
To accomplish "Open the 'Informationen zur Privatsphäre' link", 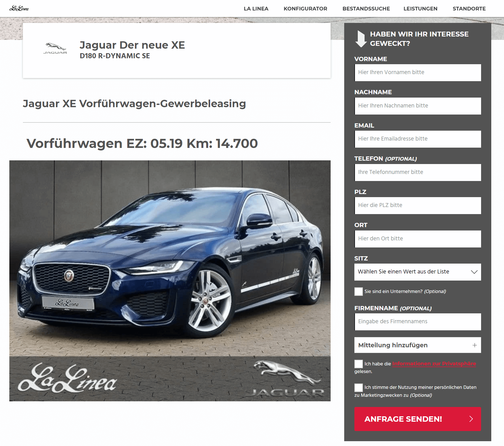I will click(434, 364).
